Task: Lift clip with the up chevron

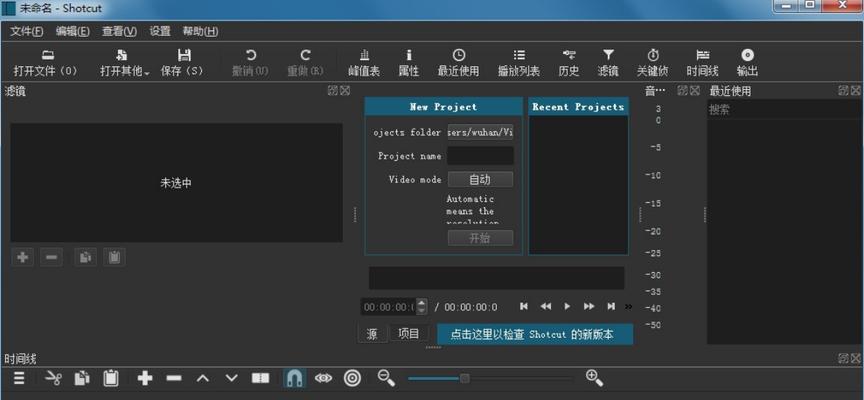Action: 203,379
